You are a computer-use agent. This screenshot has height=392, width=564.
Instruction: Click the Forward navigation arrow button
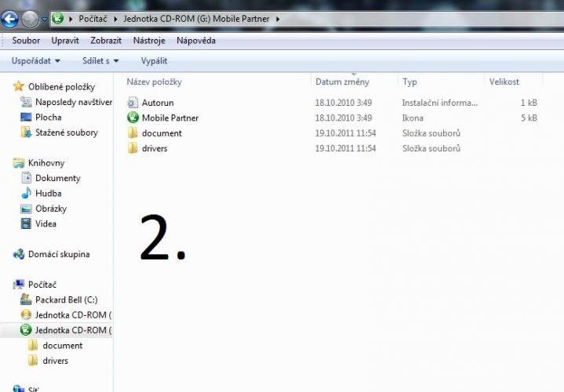pos(31,19)
